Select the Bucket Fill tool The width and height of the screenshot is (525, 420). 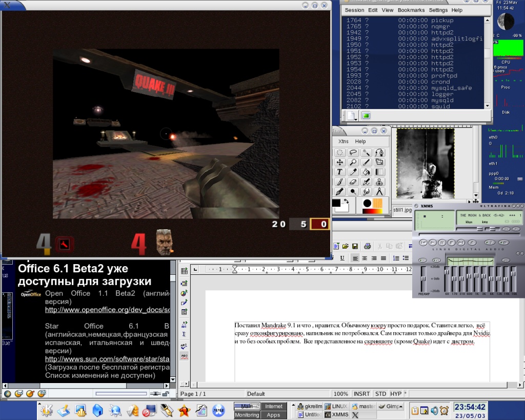(366, 172)
